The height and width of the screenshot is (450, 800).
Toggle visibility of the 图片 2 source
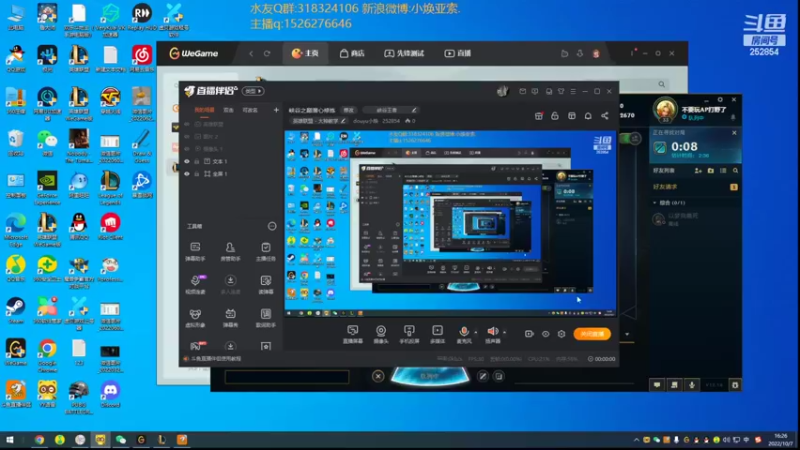point(187,137)
